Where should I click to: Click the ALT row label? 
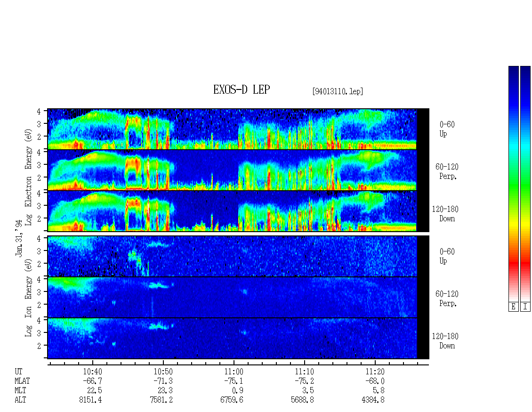click(20, 400)
